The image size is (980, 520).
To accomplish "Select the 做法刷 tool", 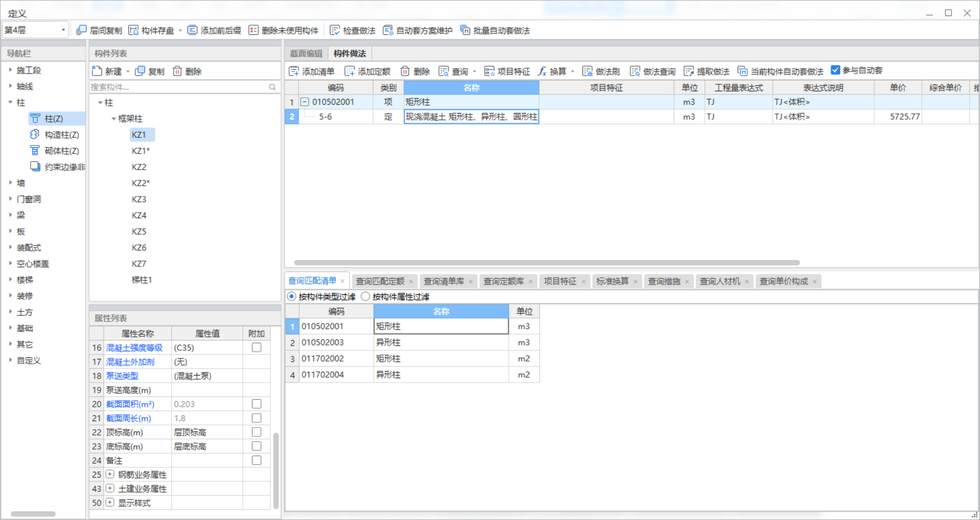I will pyautogui.click(x=601, y=71).
